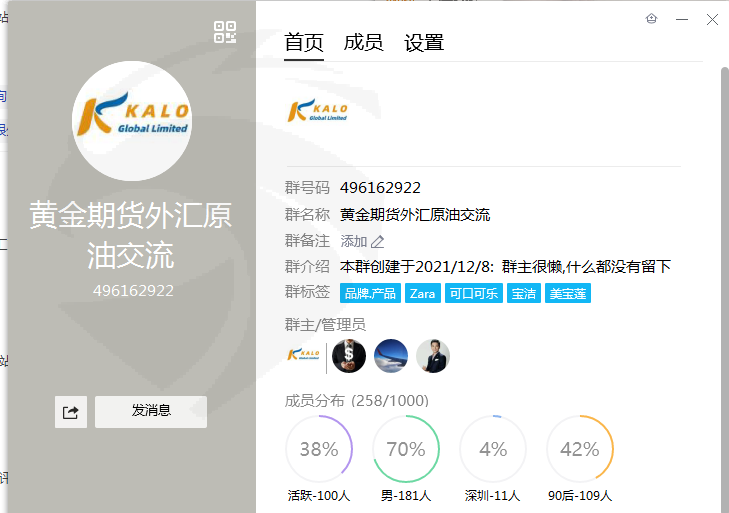The image size is (729, 513).
Task: Select the 可口可乐 tag
Action: 474,293
